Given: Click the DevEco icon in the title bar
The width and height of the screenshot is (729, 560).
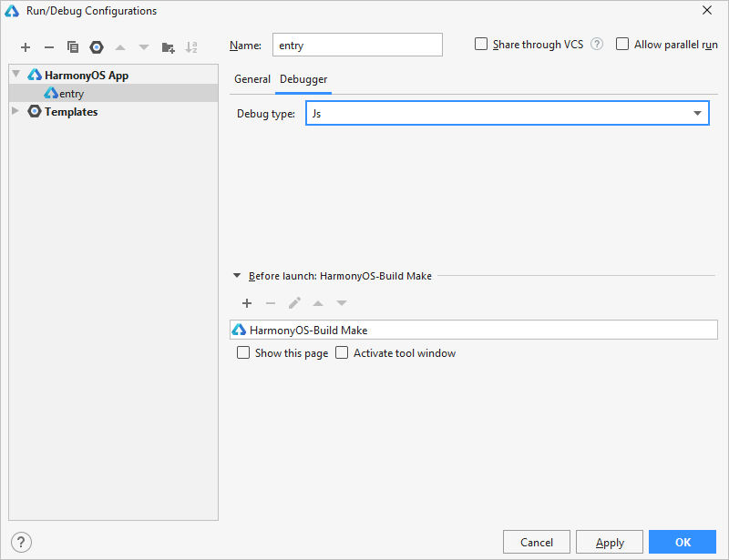Looking at the screenshot, I should pos(12,11).
